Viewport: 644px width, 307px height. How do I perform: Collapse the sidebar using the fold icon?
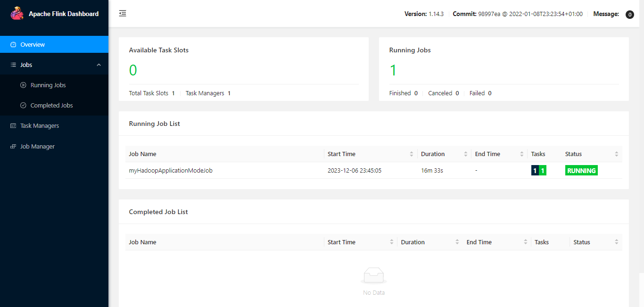click(x=122, y=13)
